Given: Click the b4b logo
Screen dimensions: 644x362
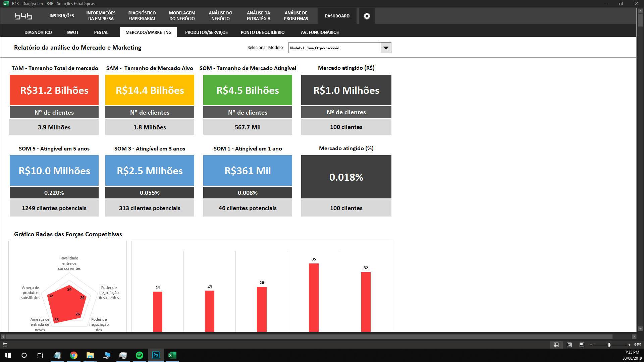Looking at the screenshot, I should tap(23, 16).
